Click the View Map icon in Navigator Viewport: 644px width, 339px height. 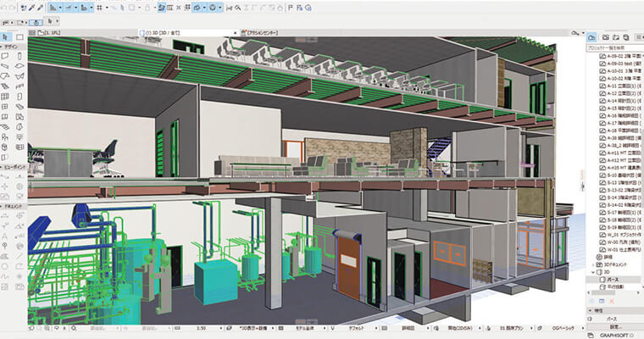click(606, 38)
